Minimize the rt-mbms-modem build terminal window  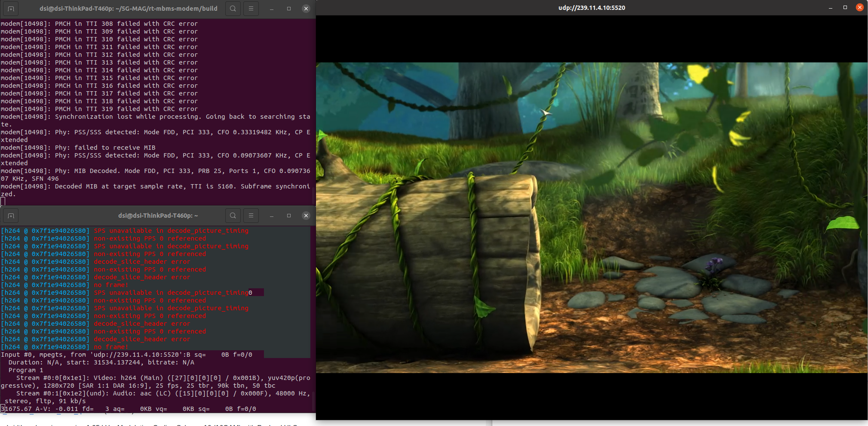pos(272,9)
